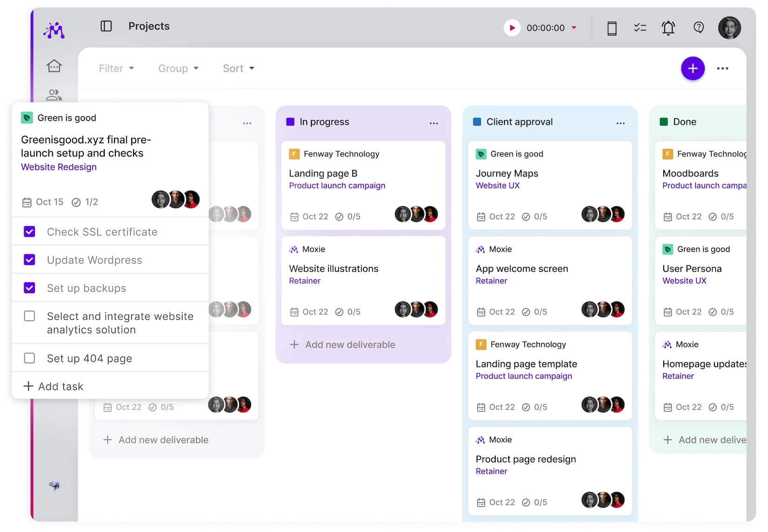Click the purple plus button to add new item
This screenshot has width=768, height=532.
pyautogui.click(x=693, y=68)
